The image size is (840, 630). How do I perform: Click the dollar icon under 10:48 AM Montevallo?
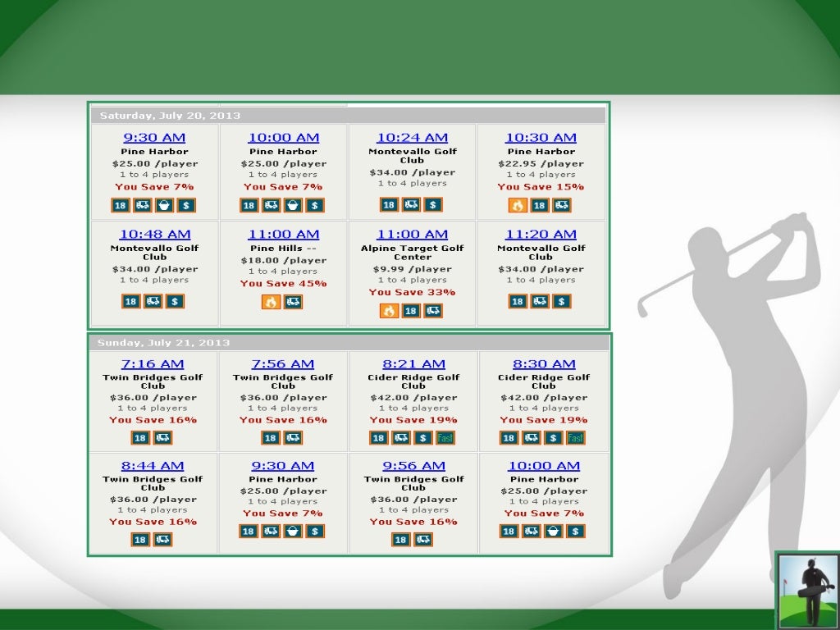pos(175,301)
